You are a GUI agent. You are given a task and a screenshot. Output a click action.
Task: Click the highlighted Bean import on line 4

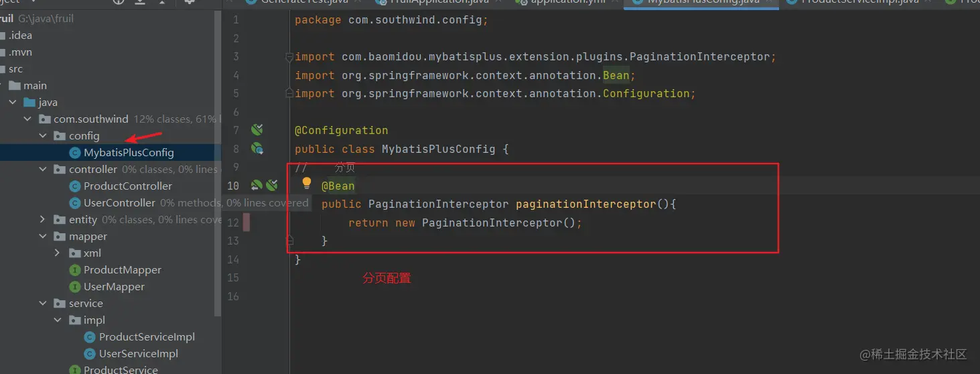pos(616,75)
